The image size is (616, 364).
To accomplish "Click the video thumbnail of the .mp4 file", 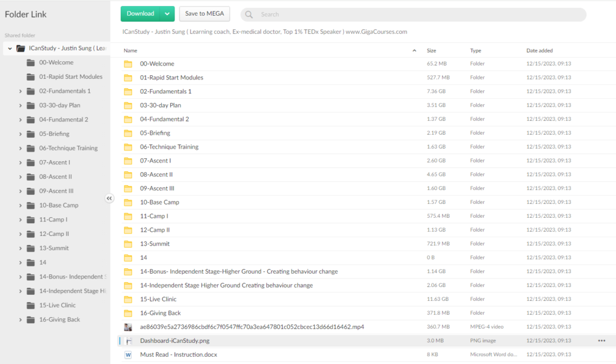I will click(128, 327).
